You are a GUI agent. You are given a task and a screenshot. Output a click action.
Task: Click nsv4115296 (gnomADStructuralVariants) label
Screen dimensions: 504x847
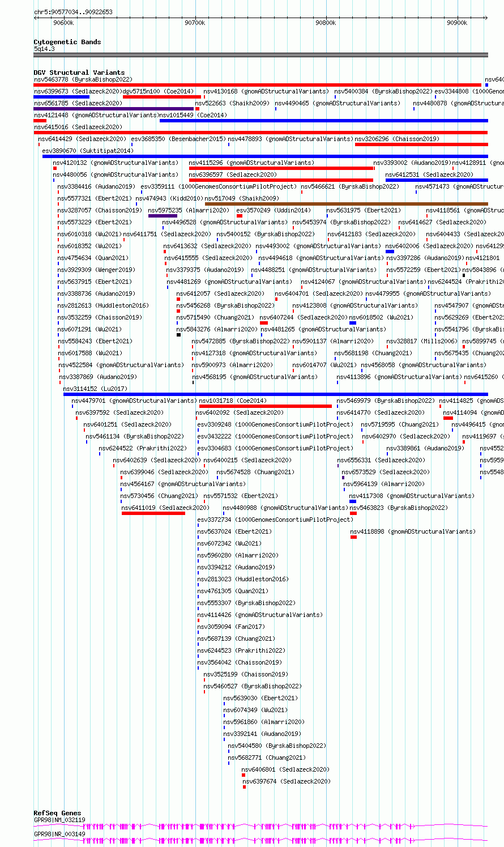pos(251,163)
